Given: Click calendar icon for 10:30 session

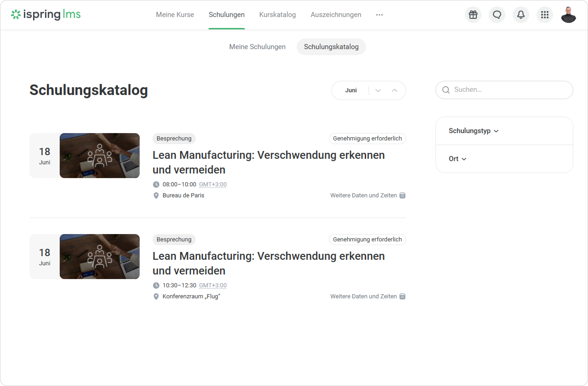Looking at the screenshot, I should click(x=402, y=296).
